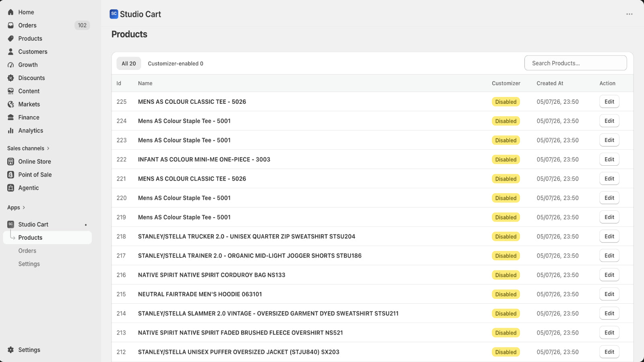Click the Name column header

click(x=145, y=83)
